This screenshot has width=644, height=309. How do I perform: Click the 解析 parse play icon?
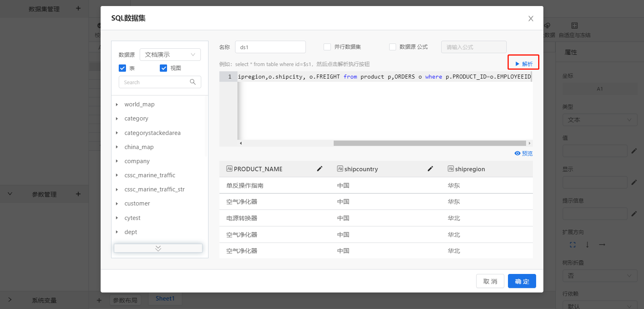point(517,64)
